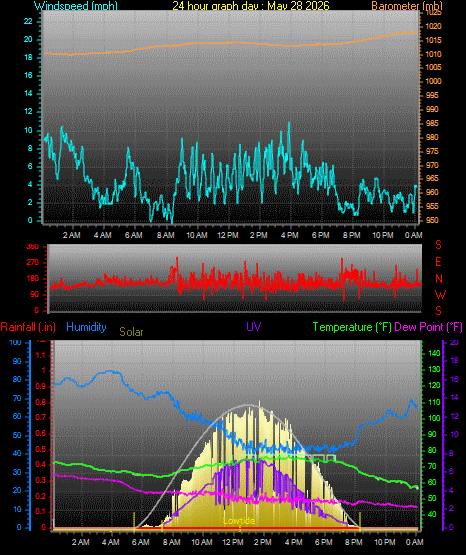Click the 1020 barometer scale value

pos(433,26)
